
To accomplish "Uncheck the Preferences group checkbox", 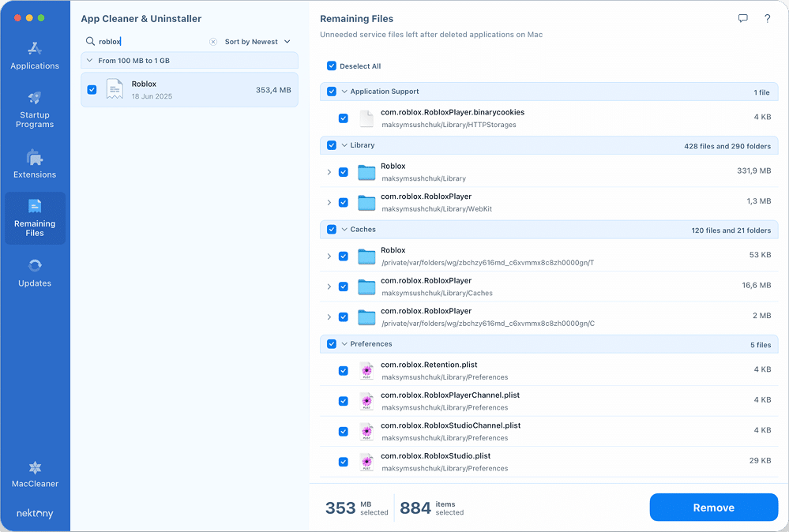I will (332, 344).
